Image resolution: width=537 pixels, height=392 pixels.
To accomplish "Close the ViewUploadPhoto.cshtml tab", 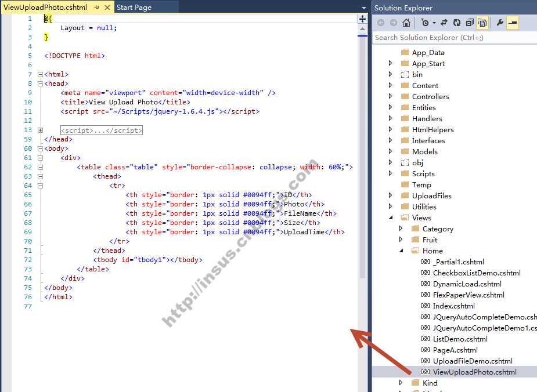I will [x=107, y=7].
